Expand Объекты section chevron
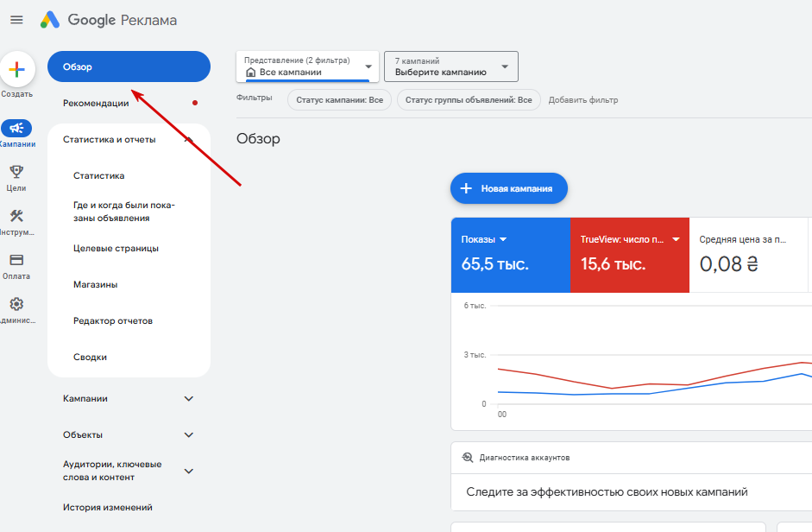Screen dimensions: 812x532 (x=188, y=434)
